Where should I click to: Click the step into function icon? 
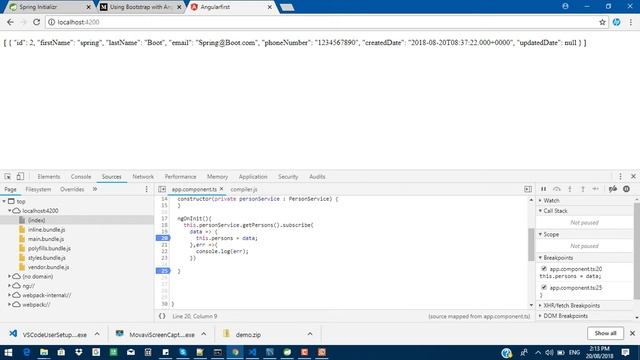(570, 189)
